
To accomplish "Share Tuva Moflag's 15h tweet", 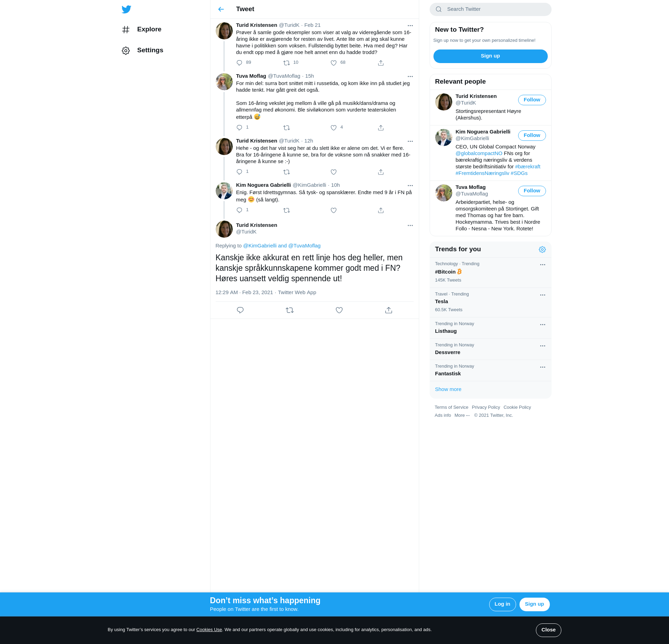I will (x=381, y=128).
